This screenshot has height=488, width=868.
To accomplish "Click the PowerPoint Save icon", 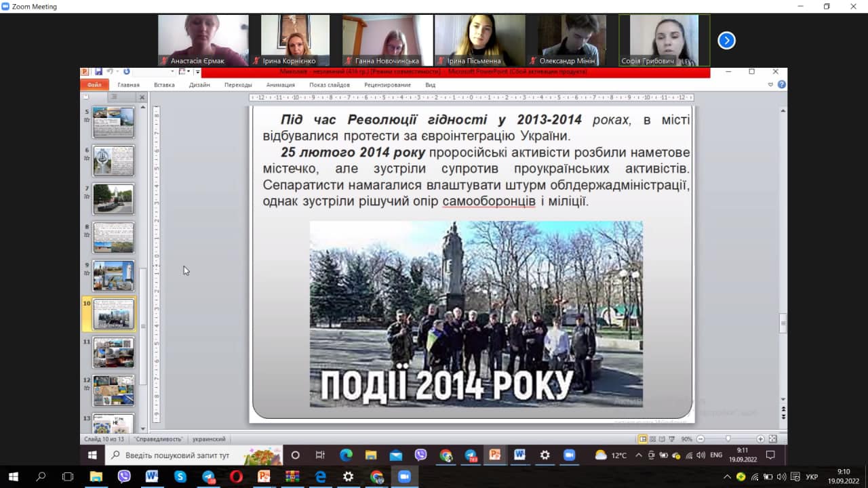I will (x=99, y=72).
